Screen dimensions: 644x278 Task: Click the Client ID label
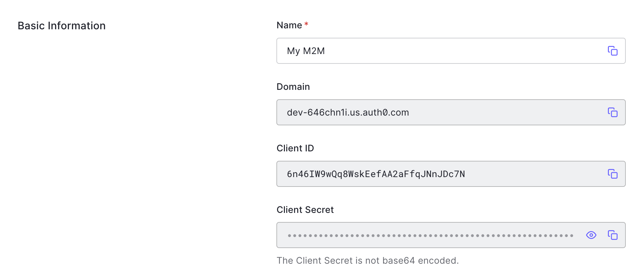pos(295,148)
